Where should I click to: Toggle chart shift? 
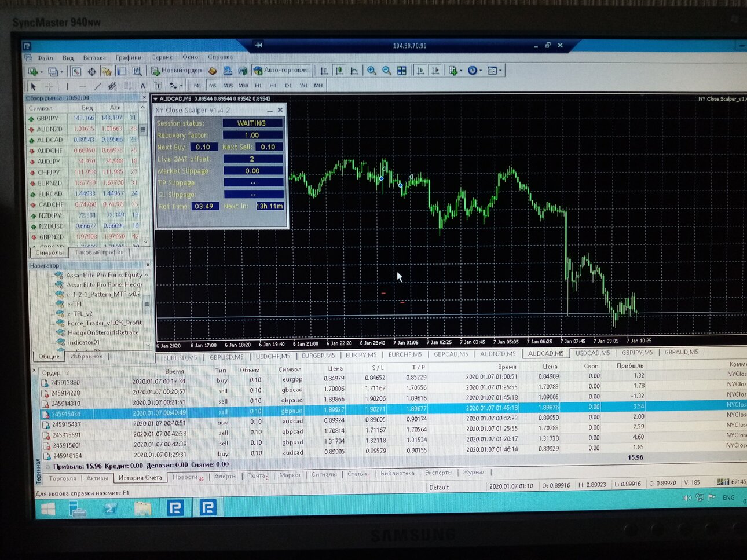tap(435, 71)
